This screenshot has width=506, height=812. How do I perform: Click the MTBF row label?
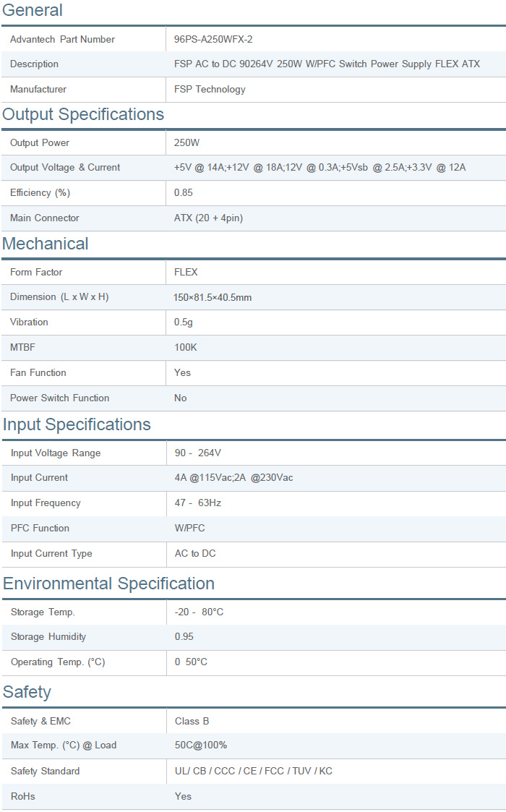(22, 348)
